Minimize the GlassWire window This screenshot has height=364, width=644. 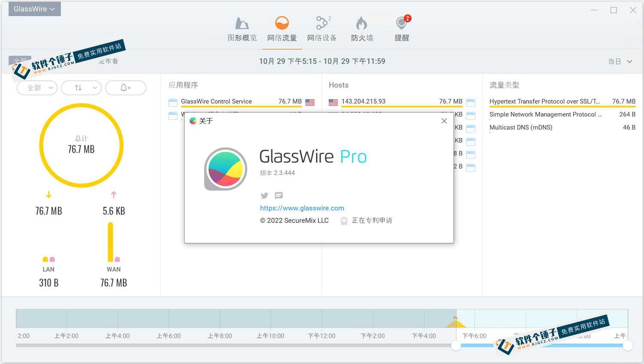click(594, 10)
